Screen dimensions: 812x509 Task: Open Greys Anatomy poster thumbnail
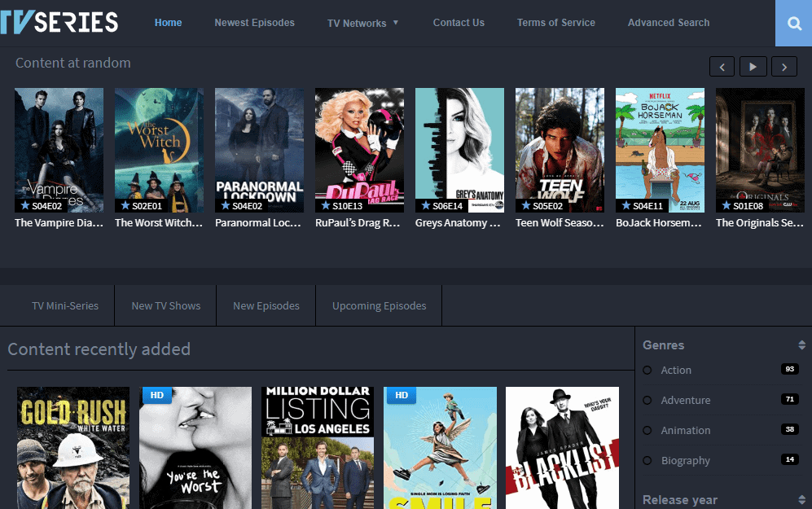pos(459,150)
